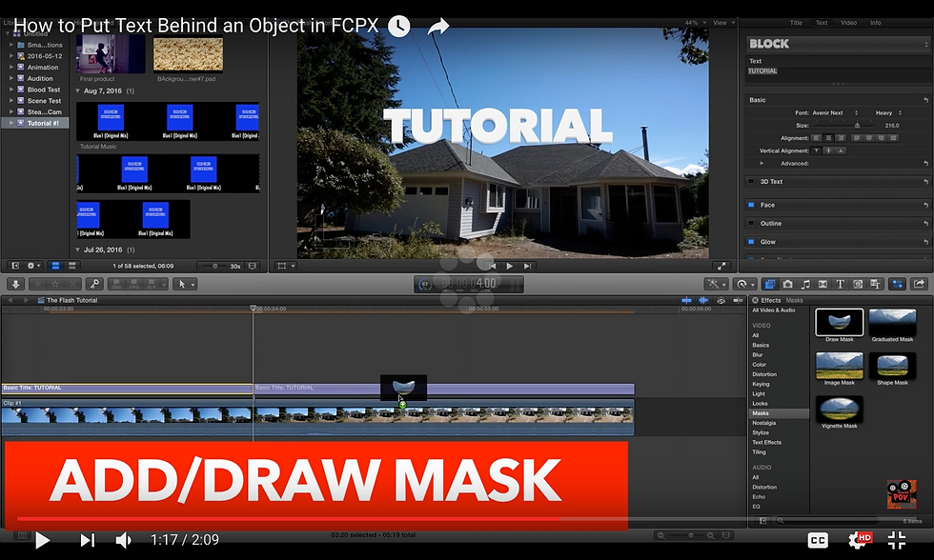Open the Music and Sound browser icon

(805, 285)
